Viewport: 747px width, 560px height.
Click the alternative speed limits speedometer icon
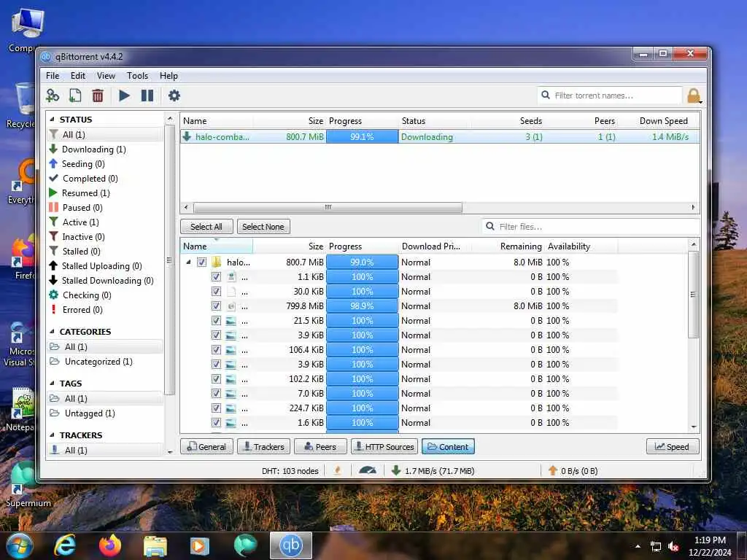click(x=368, y=470)
